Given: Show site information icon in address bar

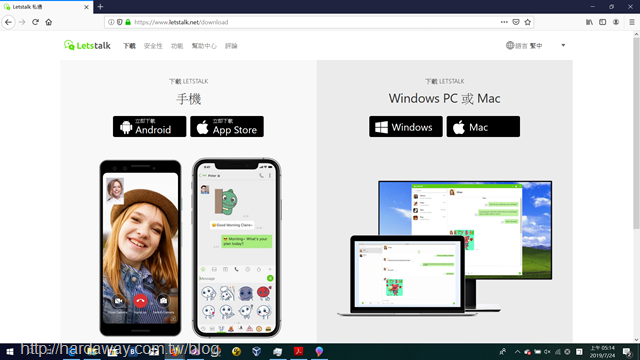Looking at the screenshot, I should 111,22.
